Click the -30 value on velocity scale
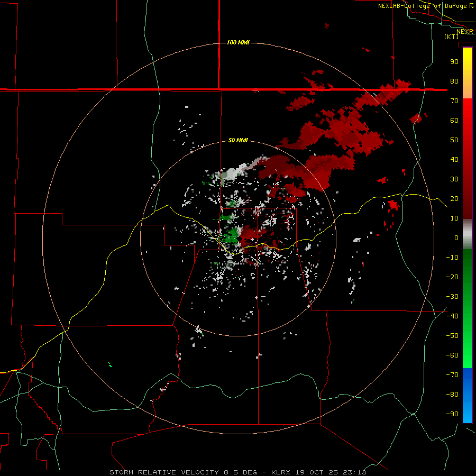Viewport: 476px width, 476px height. 452,297
